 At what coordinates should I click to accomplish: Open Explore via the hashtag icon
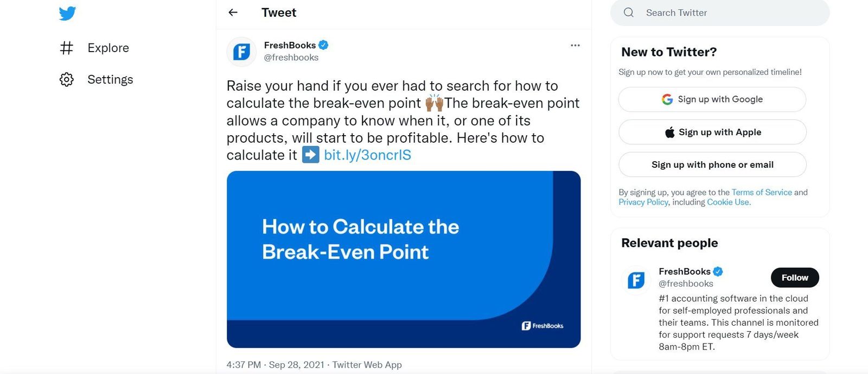click(x=66, y=48)
